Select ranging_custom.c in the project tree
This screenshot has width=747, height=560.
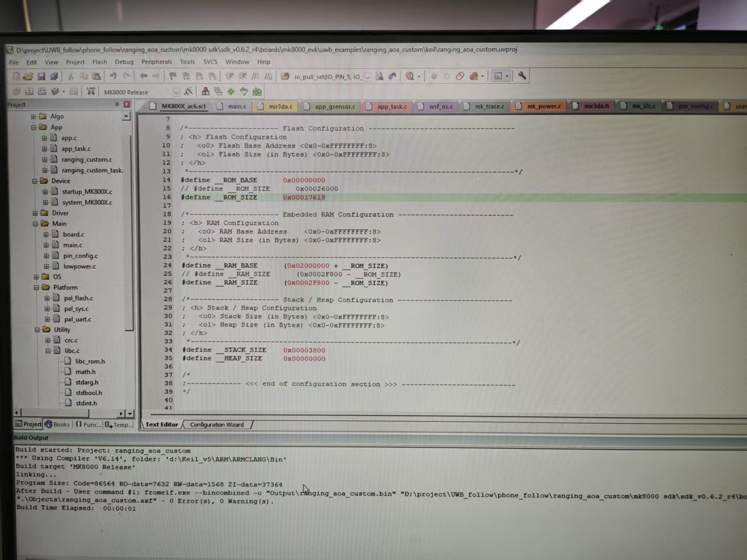(87, 160)
